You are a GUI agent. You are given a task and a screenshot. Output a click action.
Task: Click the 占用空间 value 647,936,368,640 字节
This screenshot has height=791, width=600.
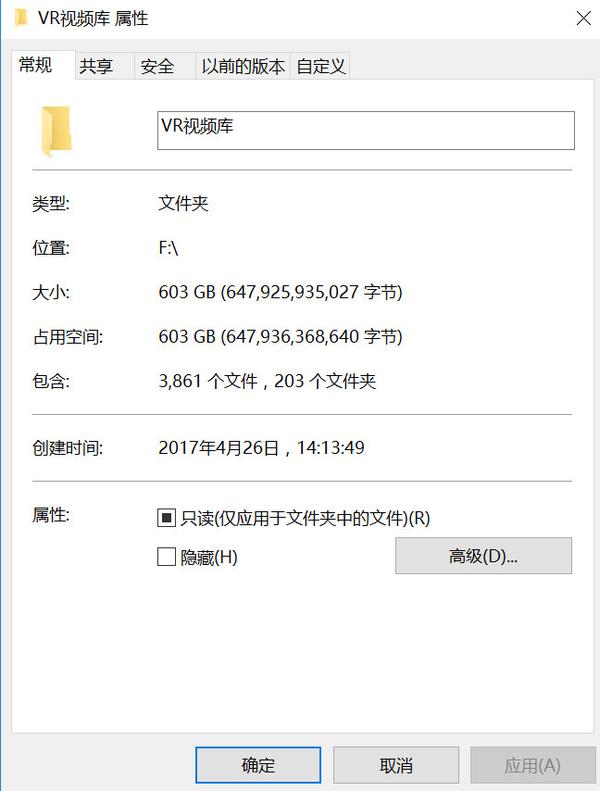coord(312,336)
